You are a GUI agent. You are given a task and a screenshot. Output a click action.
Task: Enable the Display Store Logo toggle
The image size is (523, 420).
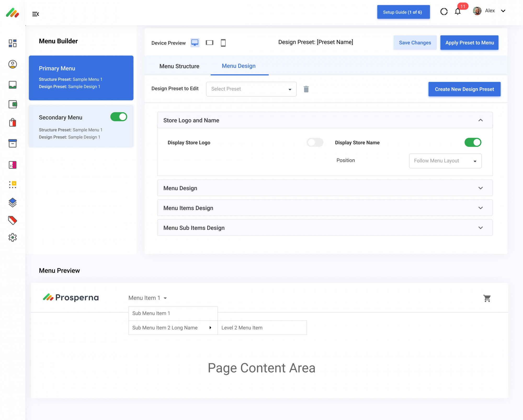tap(315, 143)
